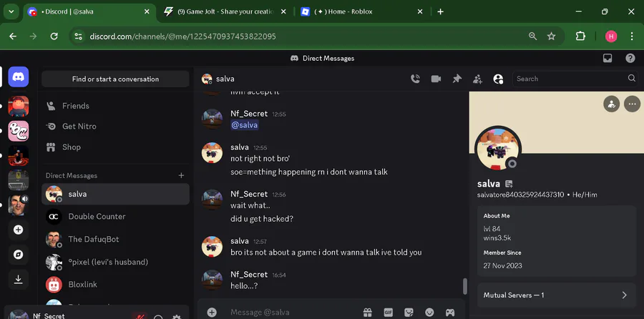View site information icon in address bar

click(x=79, y=36)
